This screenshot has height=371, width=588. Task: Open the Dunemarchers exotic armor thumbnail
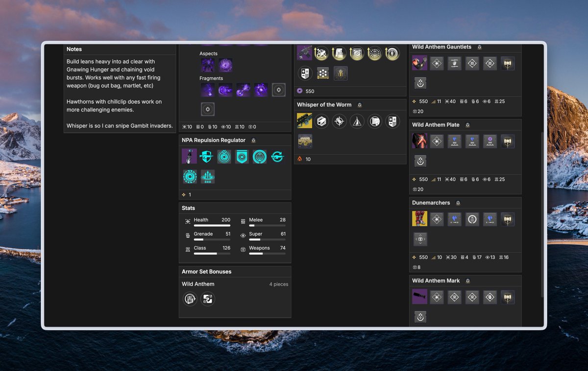[x=420, y=219]
